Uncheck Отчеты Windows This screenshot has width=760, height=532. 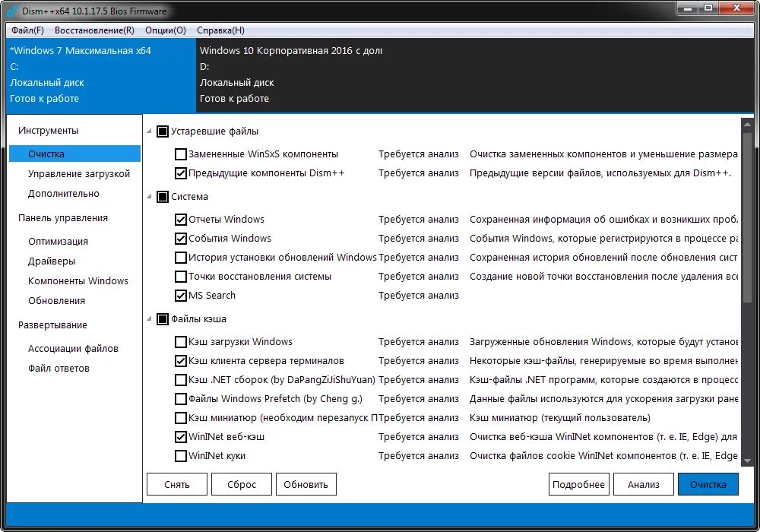coord(180,220)
